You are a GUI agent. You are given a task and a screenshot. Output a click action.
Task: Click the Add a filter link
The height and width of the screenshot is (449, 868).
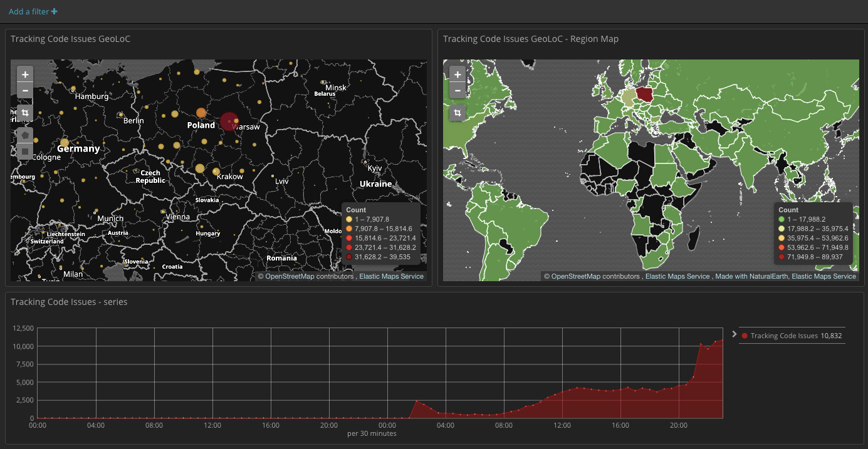point(33,11)
